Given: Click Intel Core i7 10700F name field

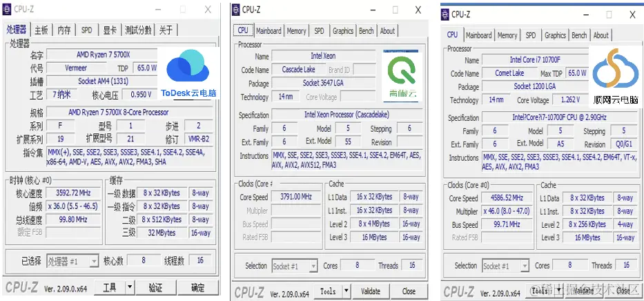Looking at the screenshot, I should [535, 60].
